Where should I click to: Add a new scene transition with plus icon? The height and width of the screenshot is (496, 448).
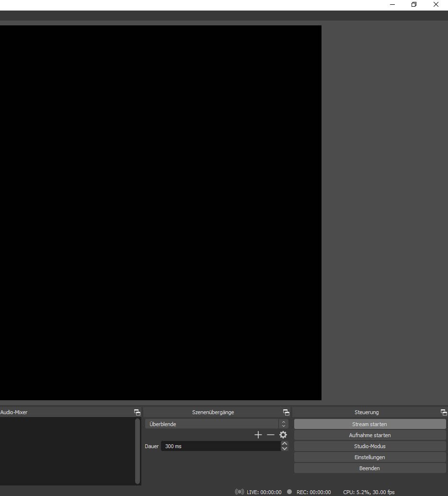pos(258,435)
